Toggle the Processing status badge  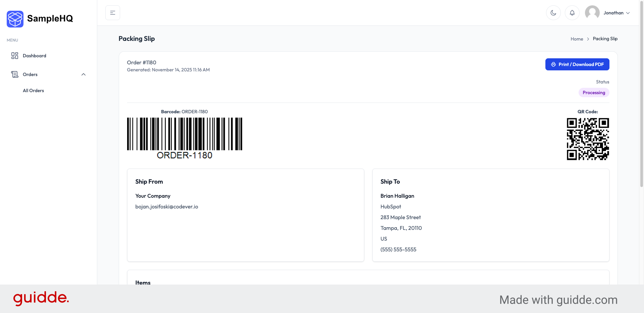[x=594, y=92]
